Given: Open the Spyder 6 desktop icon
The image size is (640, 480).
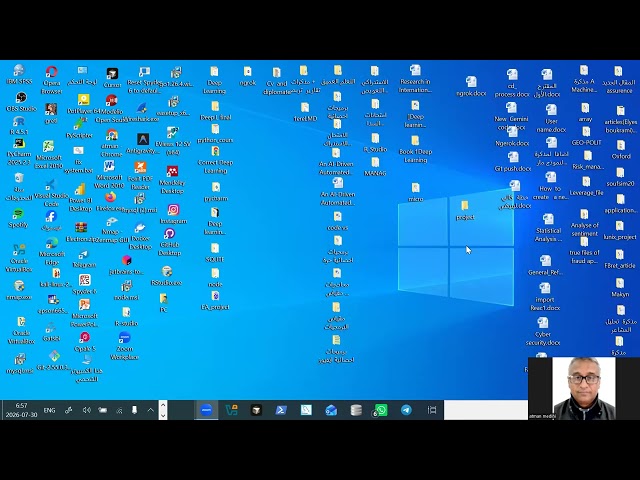Looking at the screenshot, I should click(84, 285).
